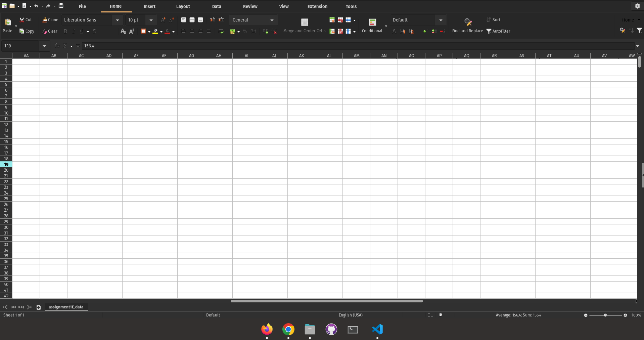The height and width of the screenshot is (340, 644).
Task: Click the Sort button
Action: point(494,20)
